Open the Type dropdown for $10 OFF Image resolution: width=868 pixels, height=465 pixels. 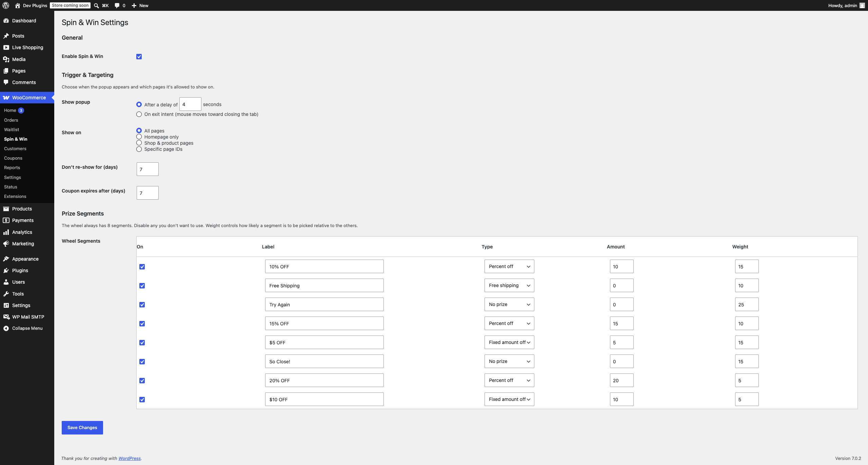[x=509, y=399]
